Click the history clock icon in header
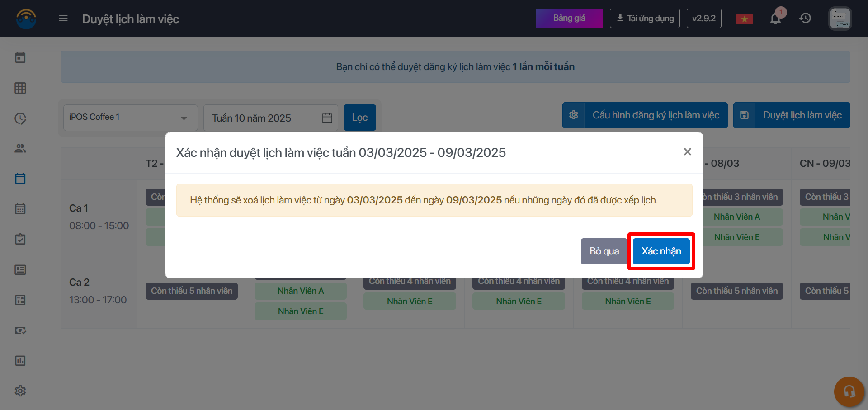868x410 pixels. point(805,19)
